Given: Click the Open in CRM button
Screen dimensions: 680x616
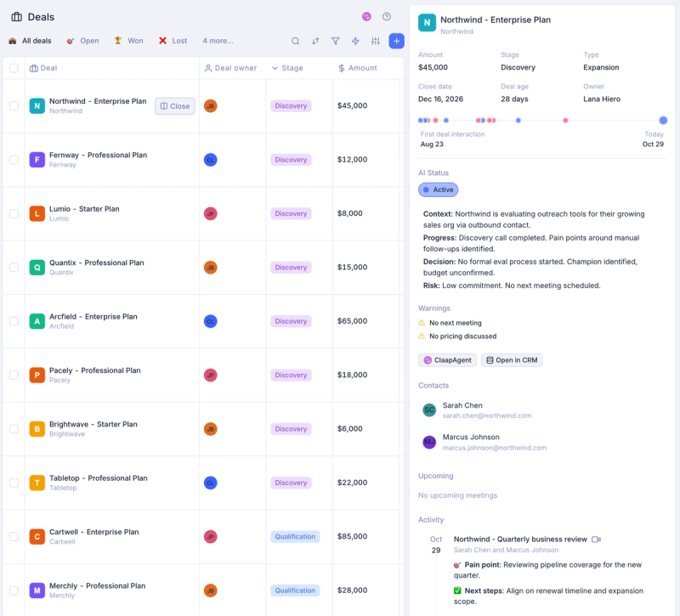Looking at the screenshot, I should 512,360.
